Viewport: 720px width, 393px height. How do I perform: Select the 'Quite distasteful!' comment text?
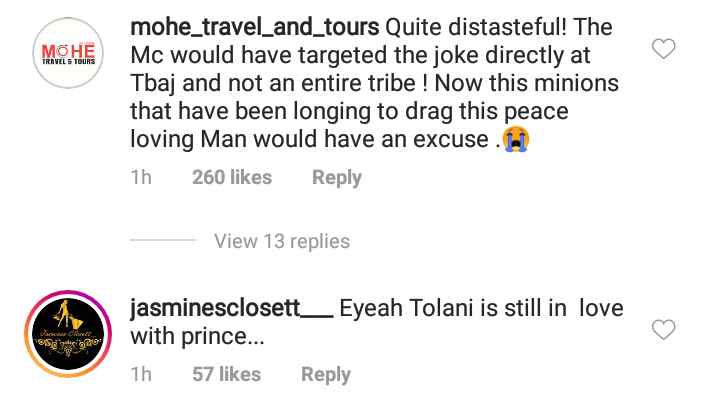pyautogui.click(x=476, y=27)
